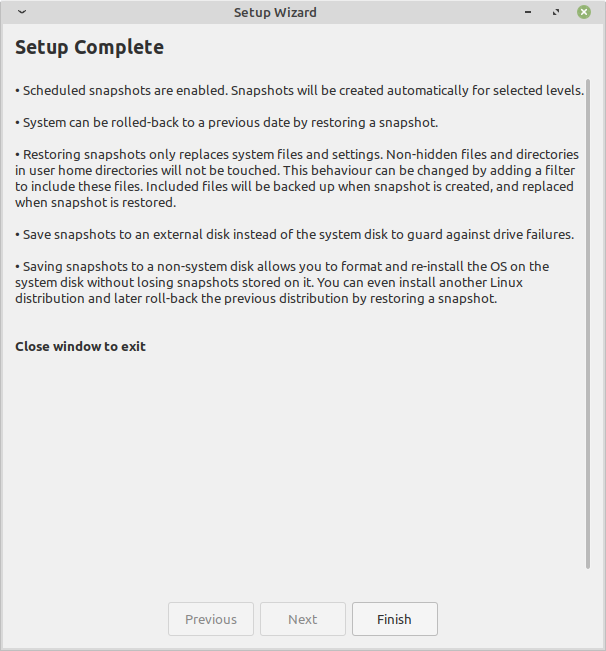The height and width of the screenshot is (651, 606).
Task: Close the wizard with green X button
Action: coord(584,12)
